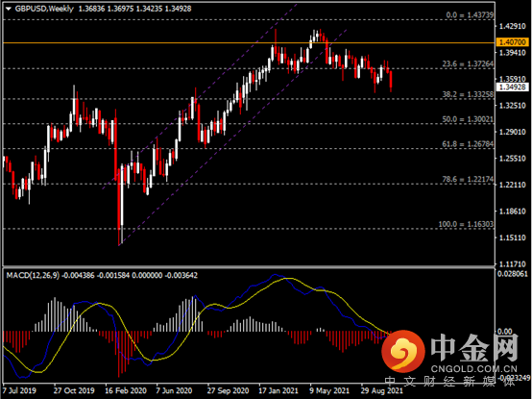Image resolution: width=532 pixels, height=399 pixels.
Task: Click the 9 May 2021 date marker
Action: tap(329, 390)
